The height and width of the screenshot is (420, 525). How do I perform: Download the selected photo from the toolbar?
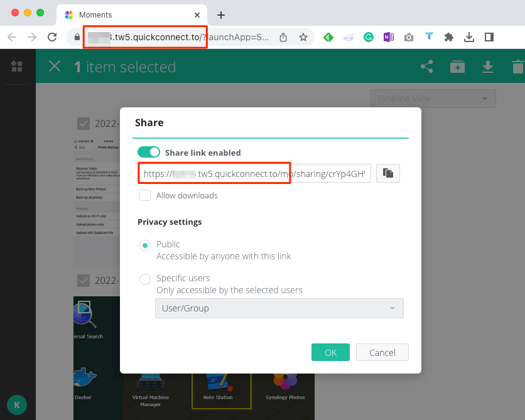click(488, 66)
